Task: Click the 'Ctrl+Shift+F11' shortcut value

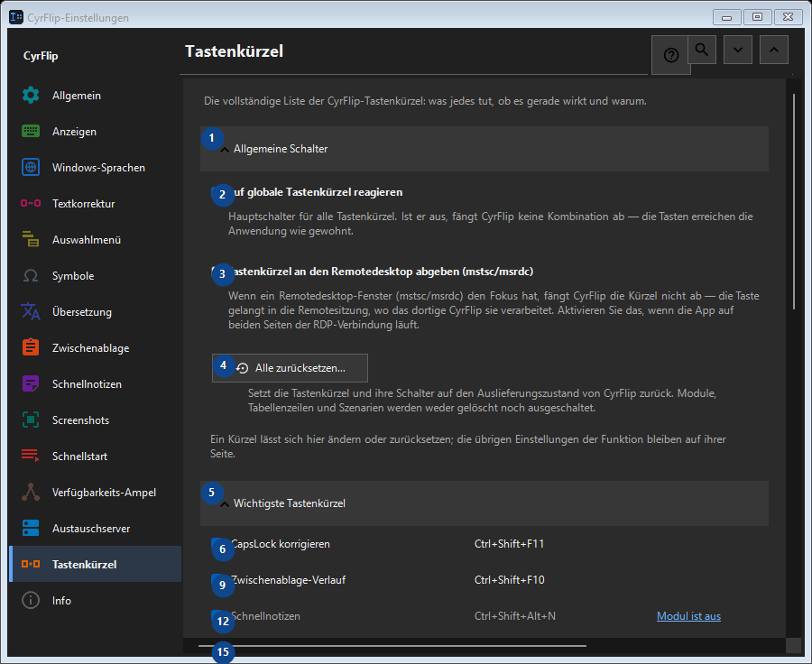Action: point(509,544)
